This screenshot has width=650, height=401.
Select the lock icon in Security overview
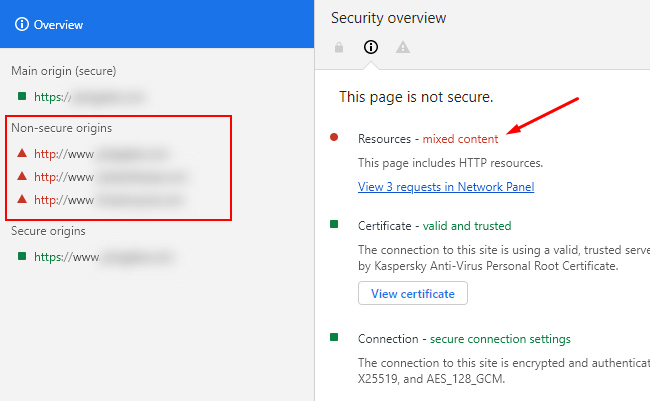coord(339,47)
